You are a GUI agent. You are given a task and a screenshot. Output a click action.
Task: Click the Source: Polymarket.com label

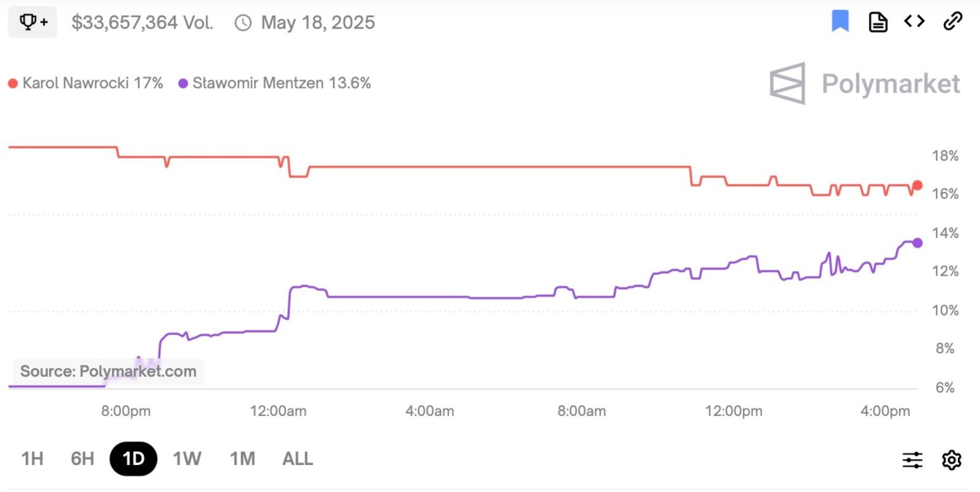[x=108, y=372]
